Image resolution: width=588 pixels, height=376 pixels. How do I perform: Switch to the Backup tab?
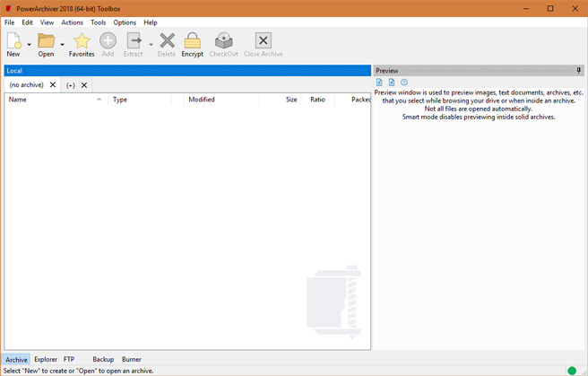[x=103, y=359]
